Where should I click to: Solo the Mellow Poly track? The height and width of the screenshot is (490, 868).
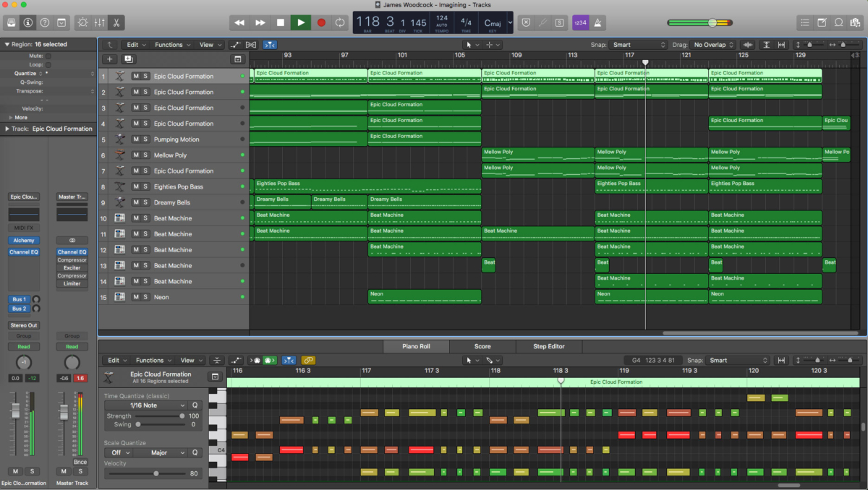145,155
